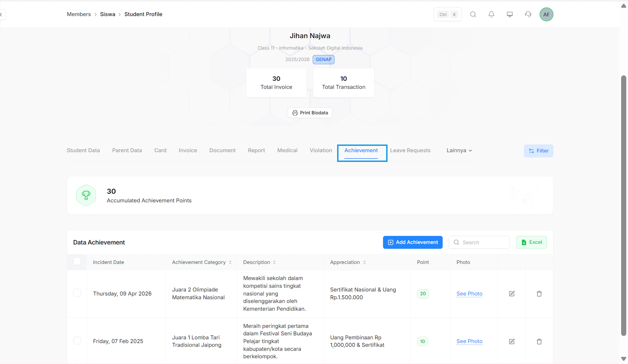
Task: Expand the Lainnya dropdown
Action: coord(459,150)
